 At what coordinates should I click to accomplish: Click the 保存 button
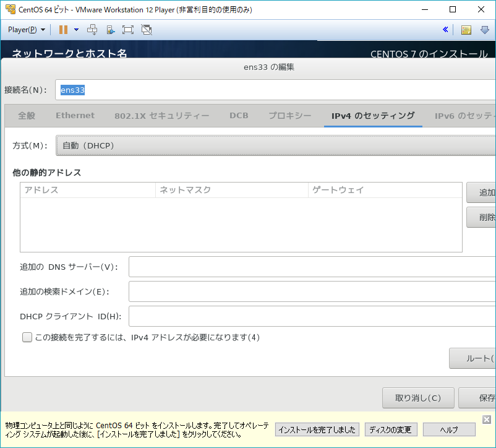(477, 398)
